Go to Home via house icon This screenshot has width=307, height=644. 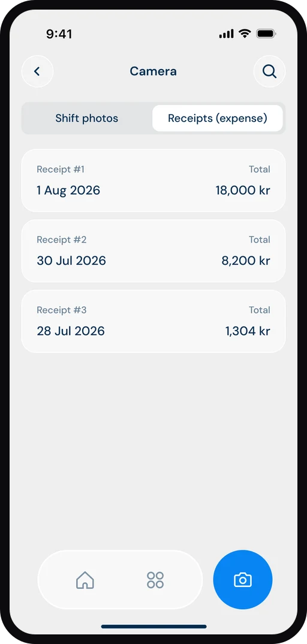pos(85,580)
